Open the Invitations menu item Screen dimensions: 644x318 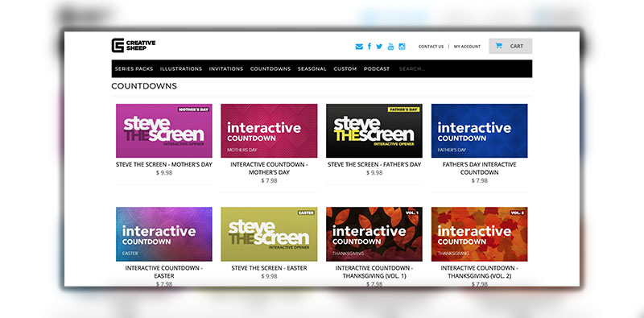226,68
